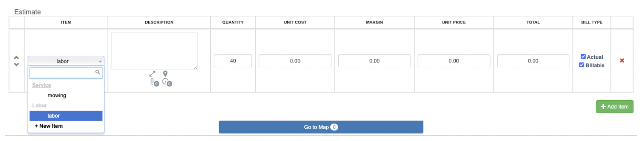
Task: Click the Margin input field
Action: point(374,61)
